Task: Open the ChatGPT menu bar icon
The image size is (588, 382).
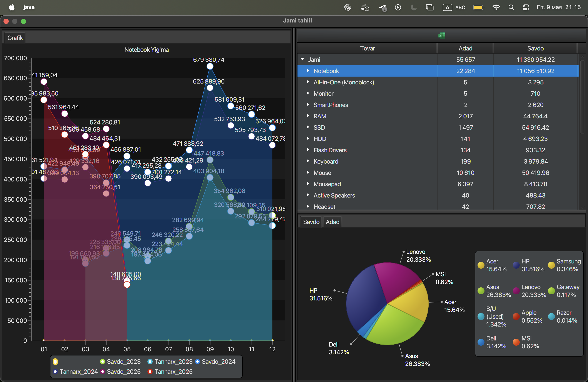Action: point(347,7)
